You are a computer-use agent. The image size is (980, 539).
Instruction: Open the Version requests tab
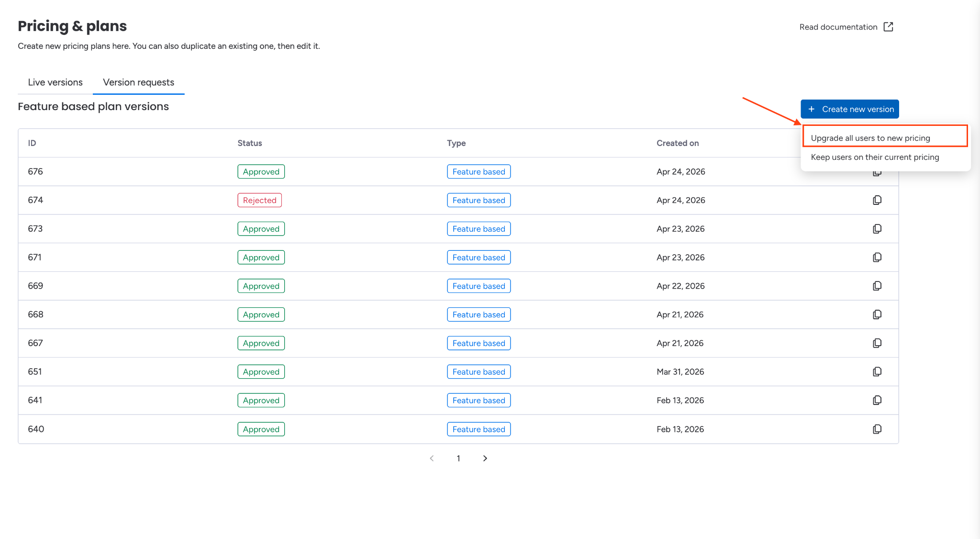138,82
